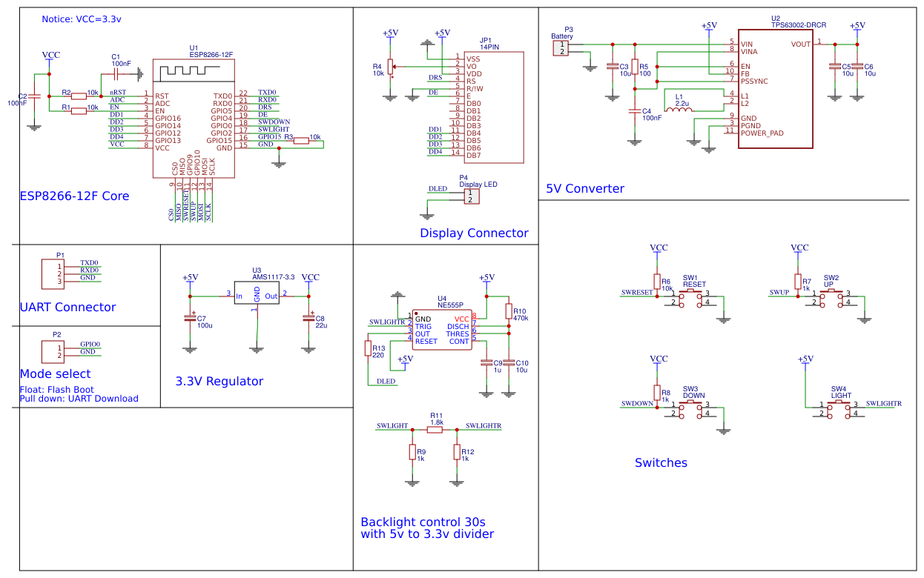Select resistor R9 in the divider
The width and height of the screenshot is (924, 578).
pos(412,452)
